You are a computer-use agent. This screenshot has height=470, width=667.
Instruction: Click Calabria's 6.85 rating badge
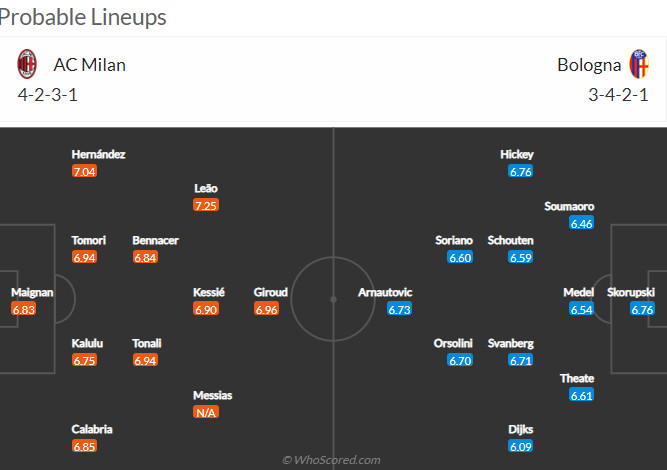click(x=84, y=446)
